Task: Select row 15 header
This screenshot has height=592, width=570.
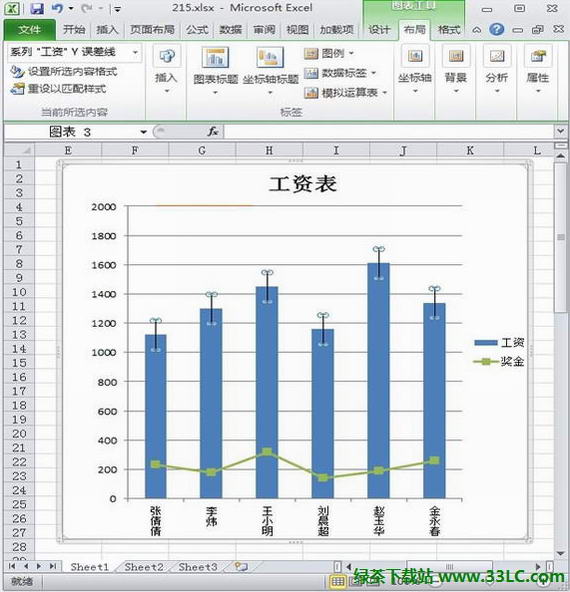Action: coord(19,362)
